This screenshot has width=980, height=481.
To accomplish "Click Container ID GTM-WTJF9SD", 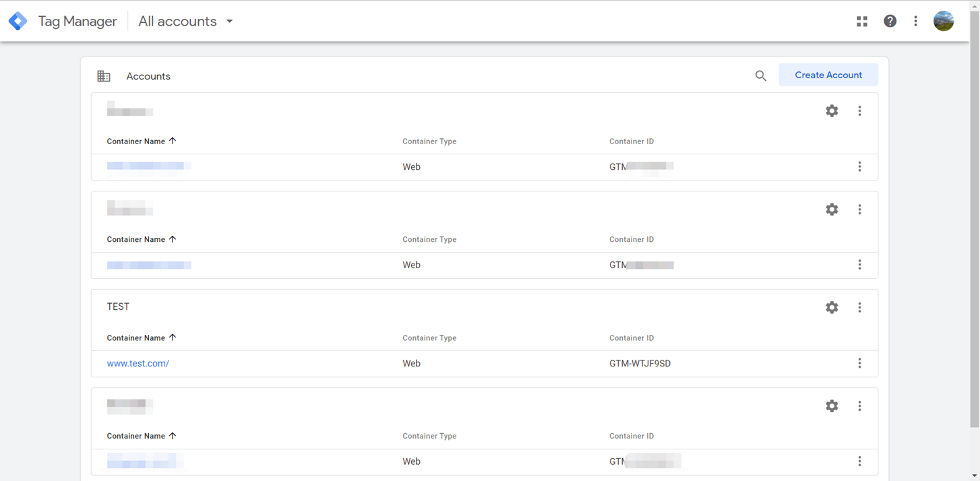I will pyautogui.click(x=640, y=363).
